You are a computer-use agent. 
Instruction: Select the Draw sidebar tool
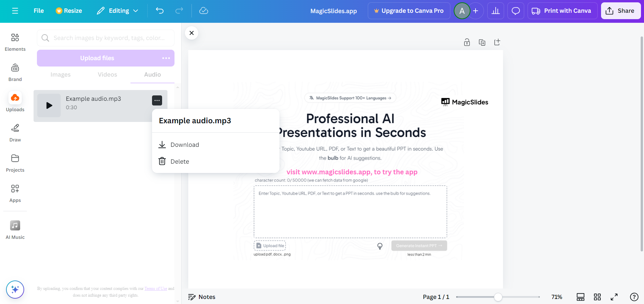click(15, 133)
